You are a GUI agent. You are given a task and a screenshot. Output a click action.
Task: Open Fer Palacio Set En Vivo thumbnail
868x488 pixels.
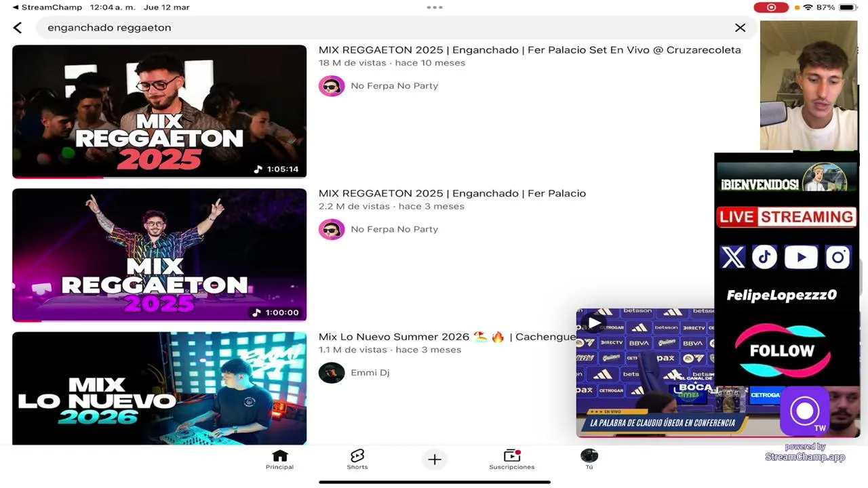coord(159,111)
